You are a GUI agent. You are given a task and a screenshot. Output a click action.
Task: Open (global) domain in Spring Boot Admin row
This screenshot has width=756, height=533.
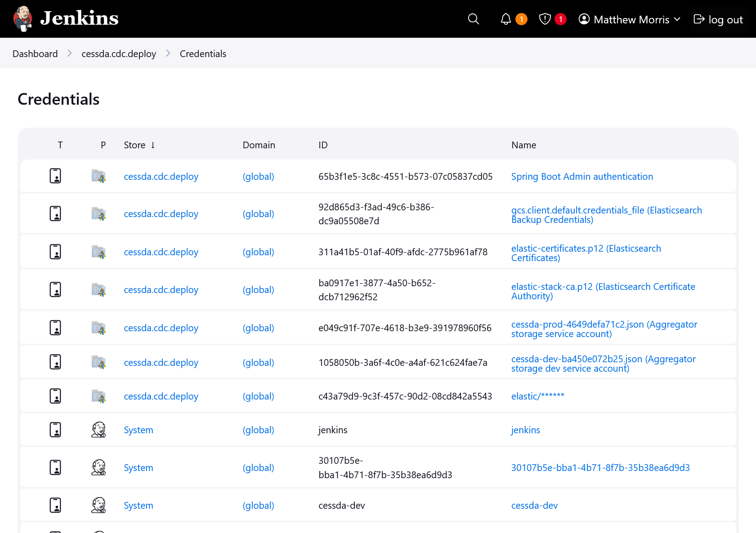pos(259,177)
